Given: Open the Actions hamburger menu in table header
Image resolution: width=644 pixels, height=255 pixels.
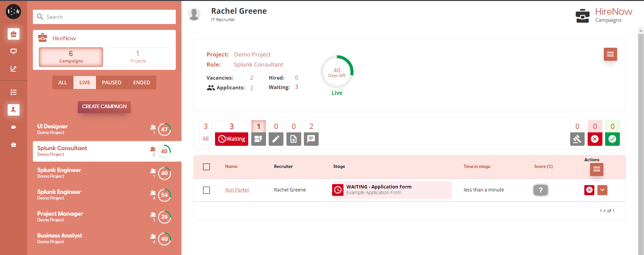Looking at the screenshot, I should point(596,169).
